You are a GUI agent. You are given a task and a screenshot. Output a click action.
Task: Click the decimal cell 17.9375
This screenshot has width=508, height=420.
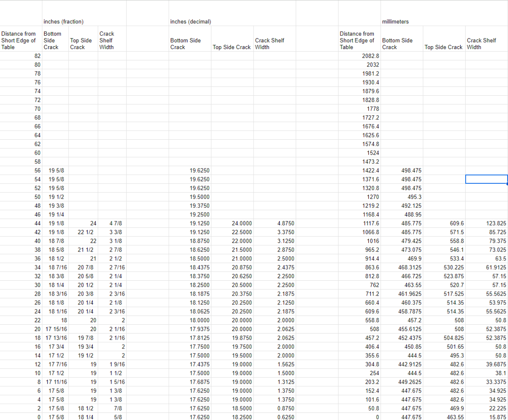(x=190, y=329)
